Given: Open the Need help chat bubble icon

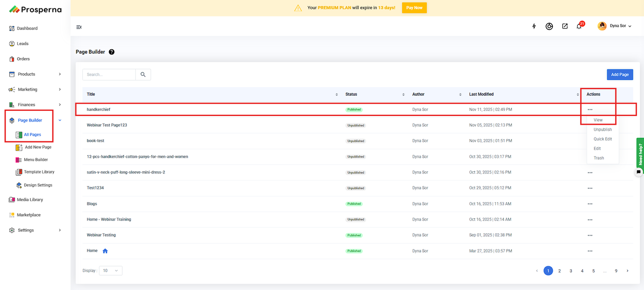Looking at the screenshot, I should coord(638,172).
